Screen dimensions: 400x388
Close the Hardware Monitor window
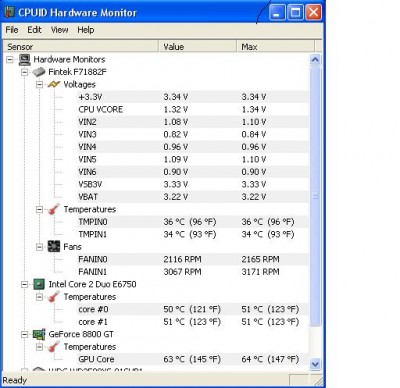click(314, 13)
